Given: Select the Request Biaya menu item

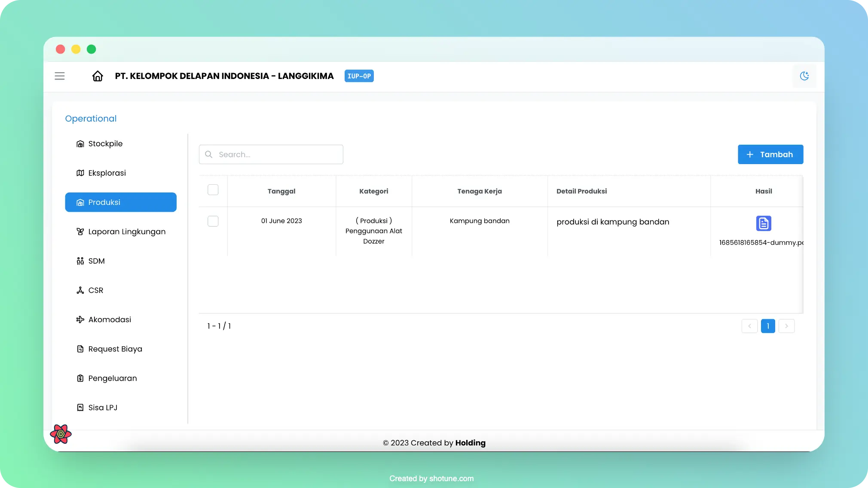Looking at the screenshot, I should point(115,348).
